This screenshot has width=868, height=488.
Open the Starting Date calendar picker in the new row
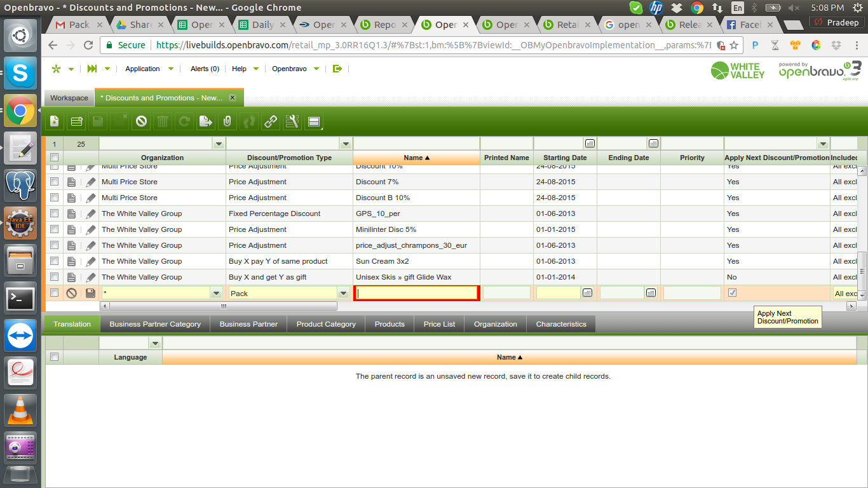point(588,293)
